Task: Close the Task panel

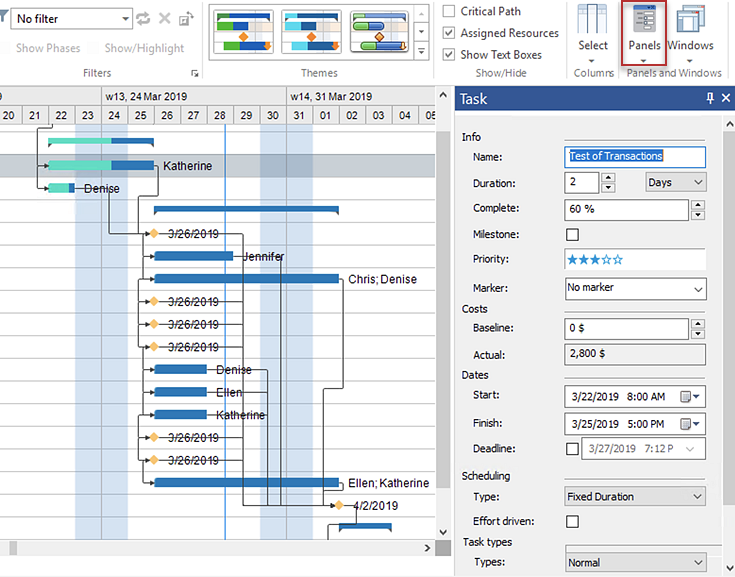Action: click(x=726, y=98)
